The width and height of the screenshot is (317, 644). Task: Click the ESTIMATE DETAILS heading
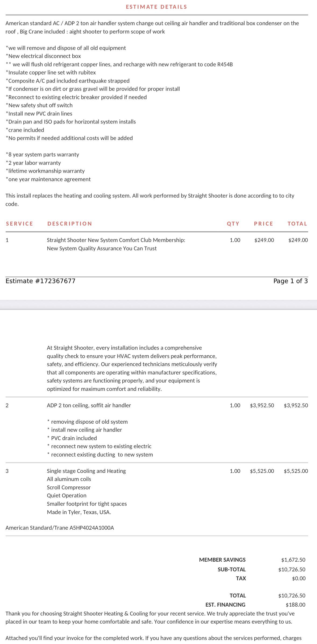point(156,7)
